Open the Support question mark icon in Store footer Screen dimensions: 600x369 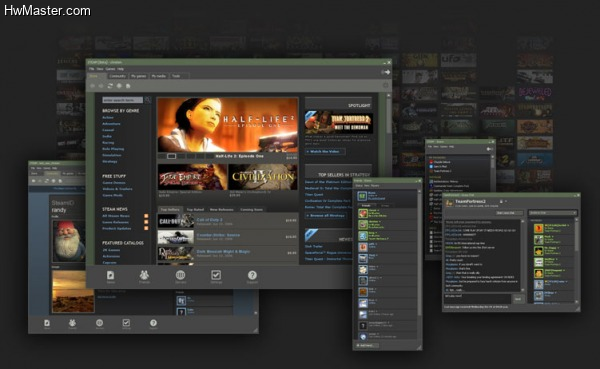(252, 275)
